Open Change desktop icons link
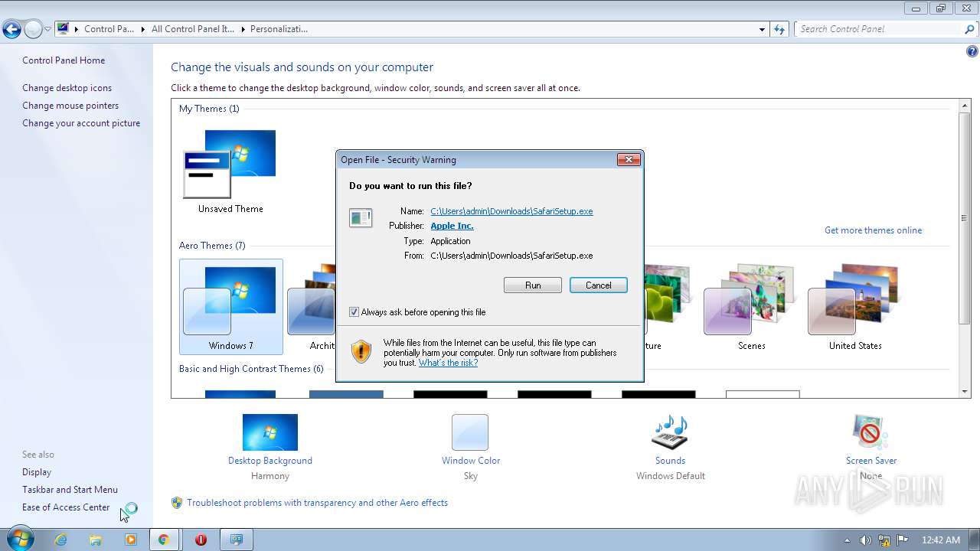 pos(67,88)
